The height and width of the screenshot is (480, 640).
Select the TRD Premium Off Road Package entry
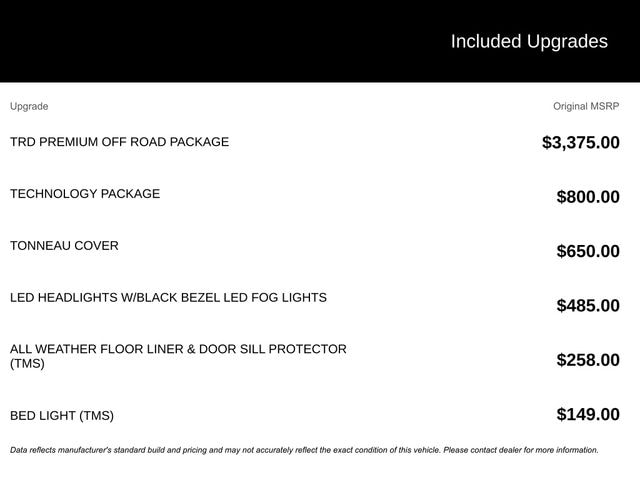(x=119, y=142)
